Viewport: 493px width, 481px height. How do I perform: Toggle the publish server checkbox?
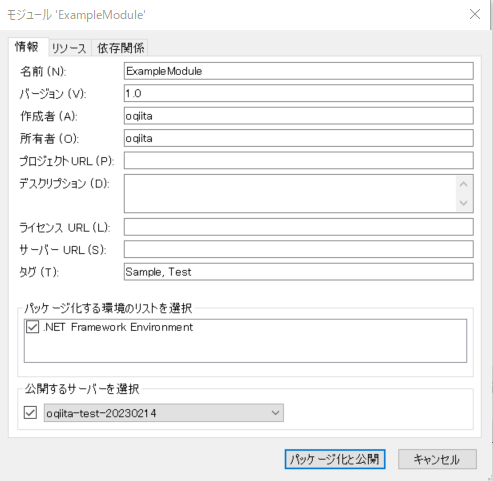point(30,413)
